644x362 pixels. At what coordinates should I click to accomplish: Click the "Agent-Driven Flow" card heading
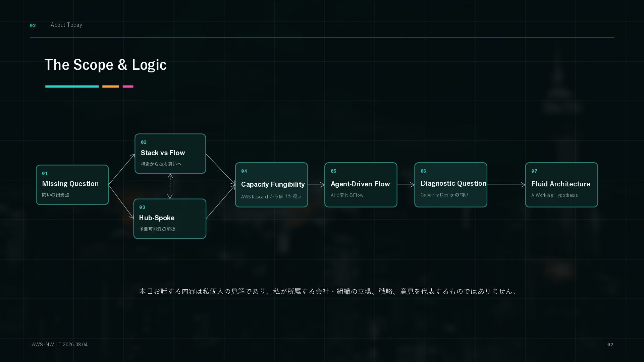[x=360, y=184]
